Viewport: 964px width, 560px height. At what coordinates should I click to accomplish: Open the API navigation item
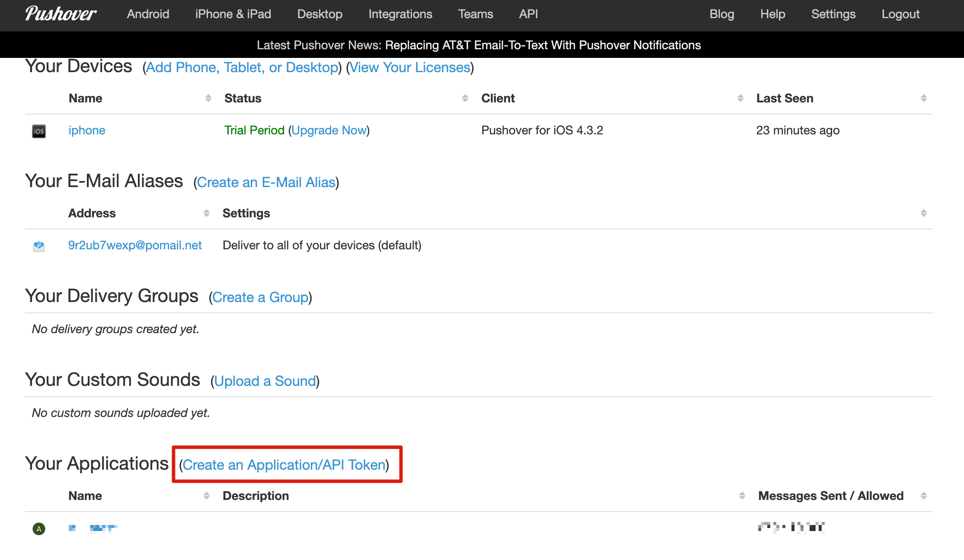pyautogui.click(x=529, y=14)
